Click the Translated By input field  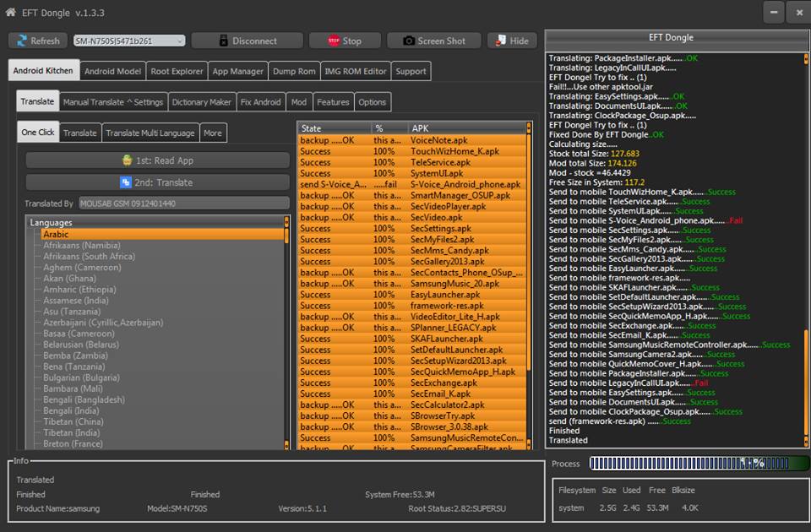(184, 204)
